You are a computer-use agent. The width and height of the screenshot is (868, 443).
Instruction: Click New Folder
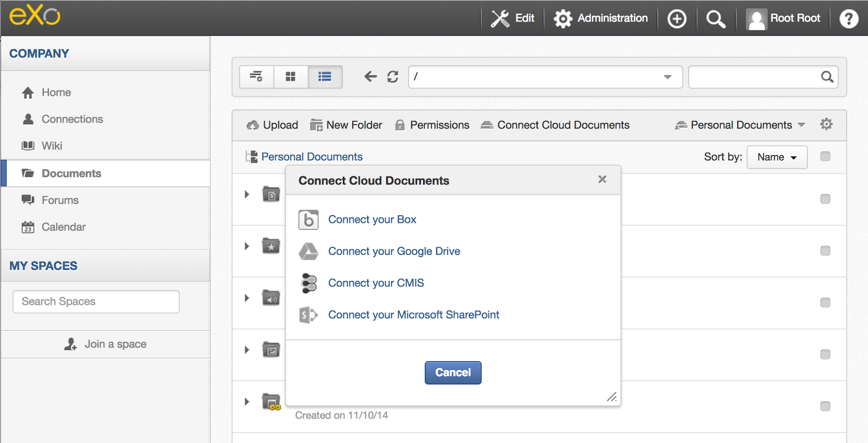tap(346, 125)
